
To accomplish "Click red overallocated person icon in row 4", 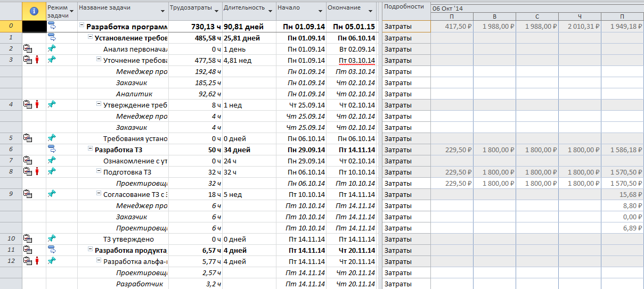I will click(37, 105).
